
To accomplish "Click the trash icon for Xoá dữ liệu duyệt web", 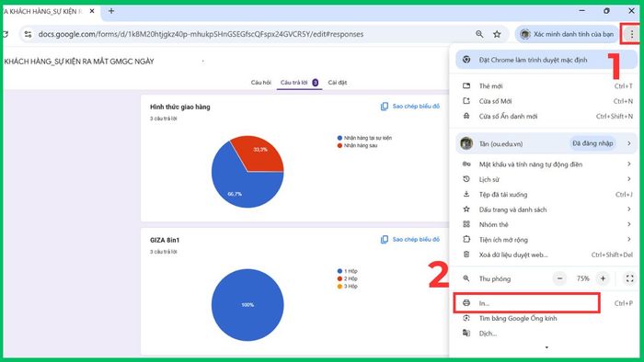I will tap(466, 255).
